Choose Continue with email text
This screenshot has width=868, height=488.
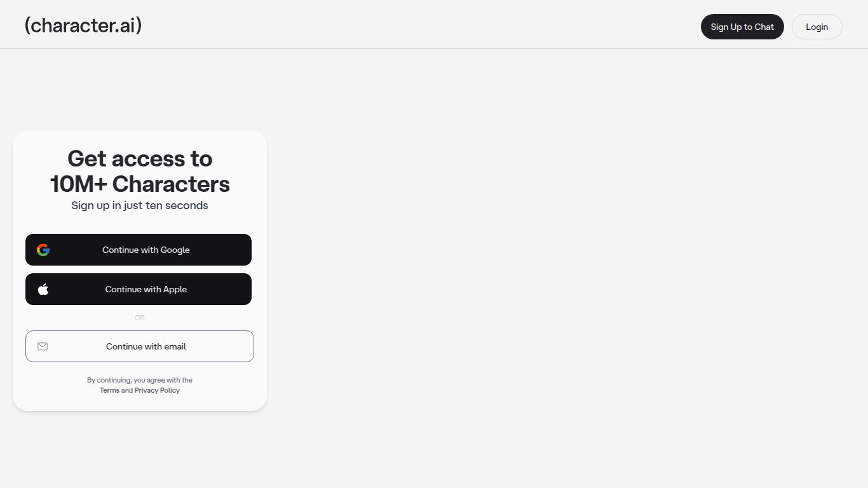coord(146,346)
